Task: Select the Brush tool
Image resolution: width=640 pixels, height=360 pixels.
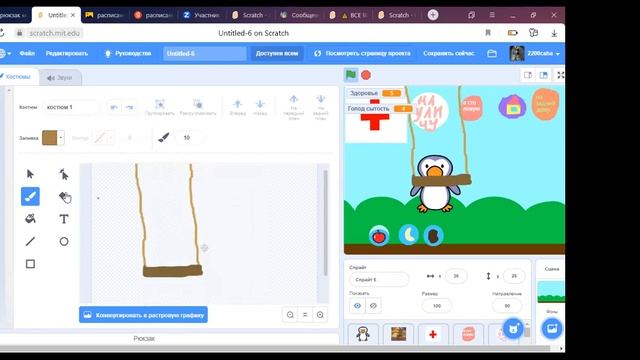Action: click(30, 196)
